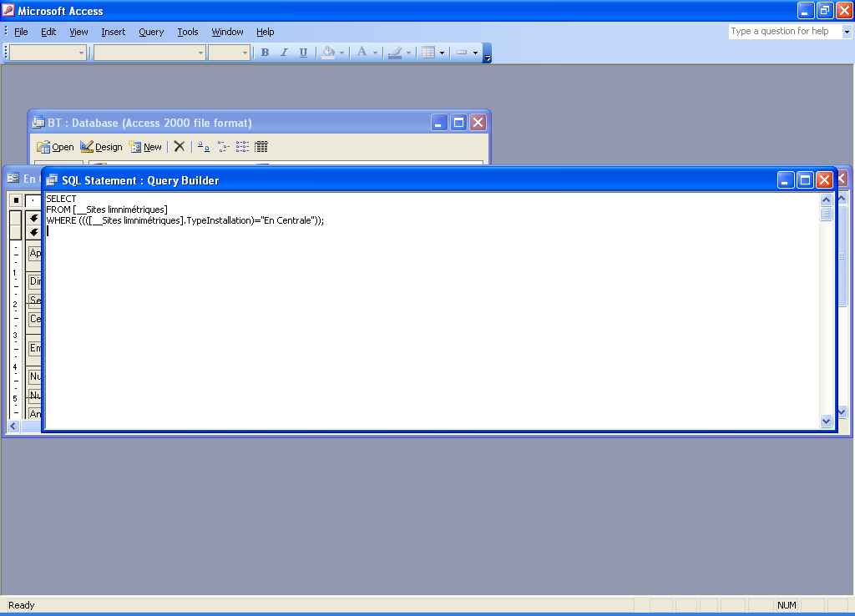Click the WHERE clause line in SQL editor

coord(185,221)
